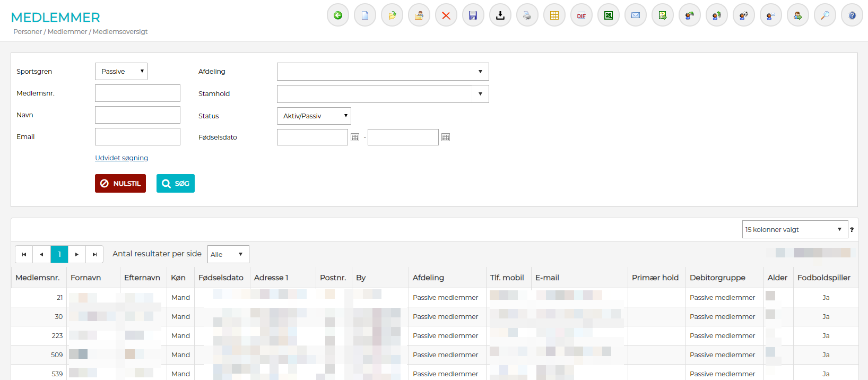Go to next page in pagination
Image resolution: width=868 pixels, height=380 pixels.
(x=77, y=254)
